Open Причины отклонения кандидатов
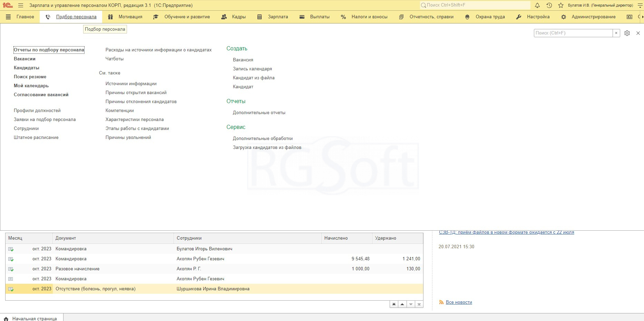 click(x=141, y=102)
